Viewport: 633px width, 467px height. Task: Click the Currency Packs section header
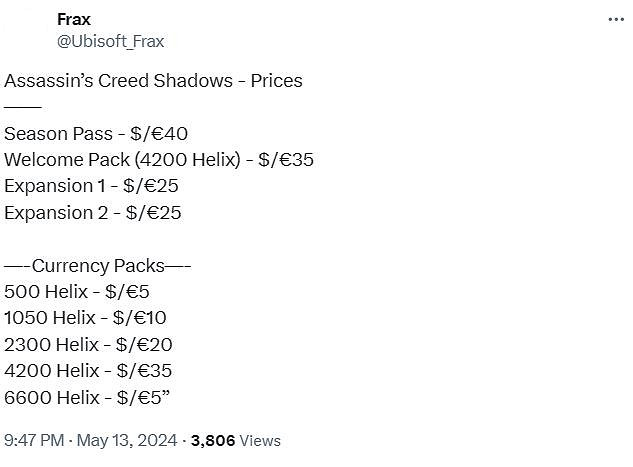pos(98,266)
